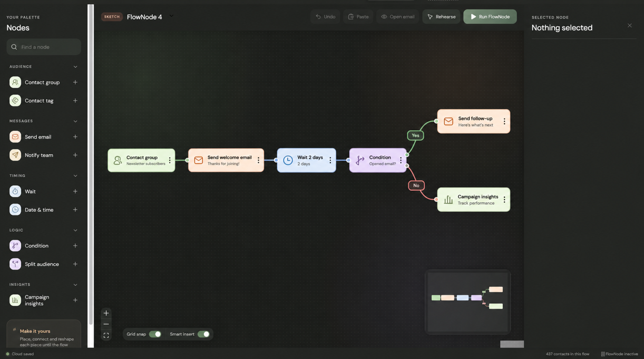The height and width of the screenshot is (359, 644).
Task: Click the Wait timer palette icon
Action: pos(15,192)
